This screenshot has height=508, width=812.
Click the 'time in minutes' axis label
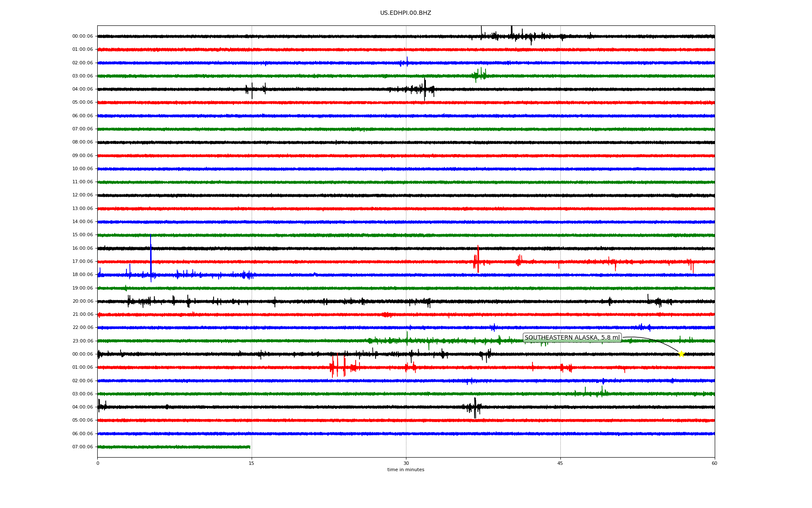(x=406, y=470)
